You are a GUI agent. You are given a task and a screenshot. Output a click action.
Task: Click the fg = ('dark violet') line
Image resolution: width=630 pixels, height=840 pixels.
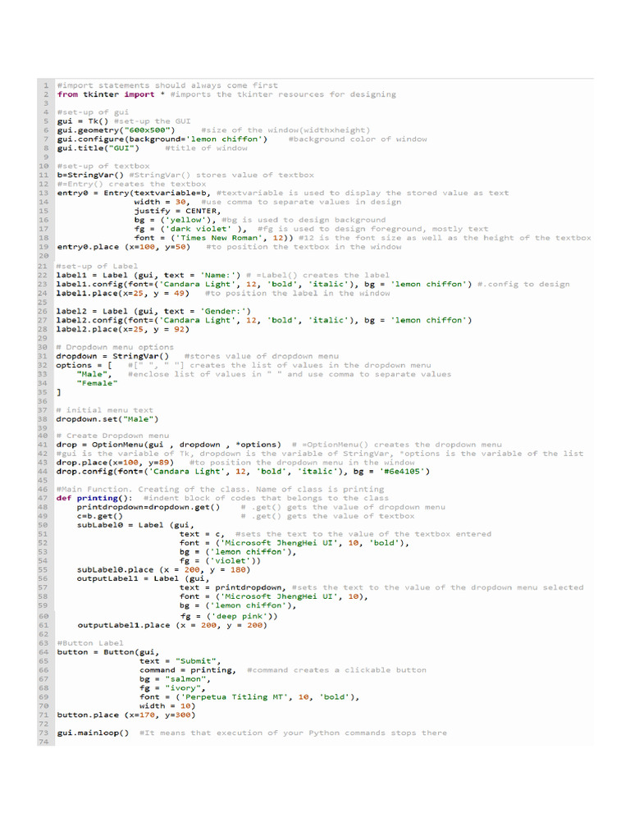pyautogui.click(x=190, y=229)
